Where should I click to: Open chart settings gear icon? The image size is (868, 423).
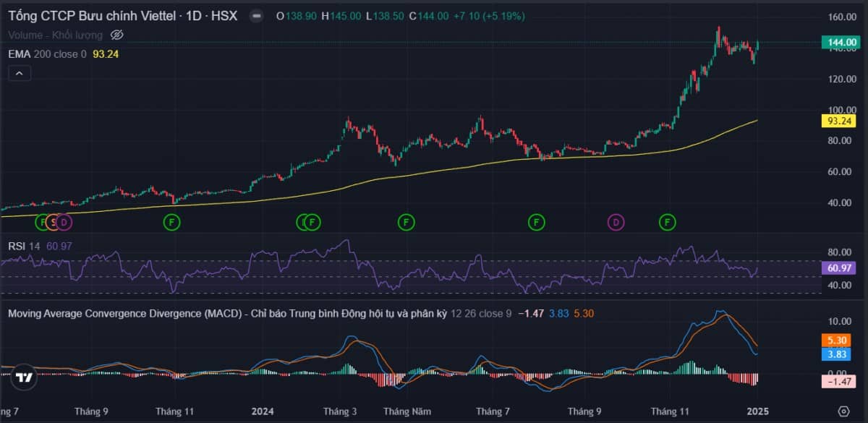coord(843,411)
